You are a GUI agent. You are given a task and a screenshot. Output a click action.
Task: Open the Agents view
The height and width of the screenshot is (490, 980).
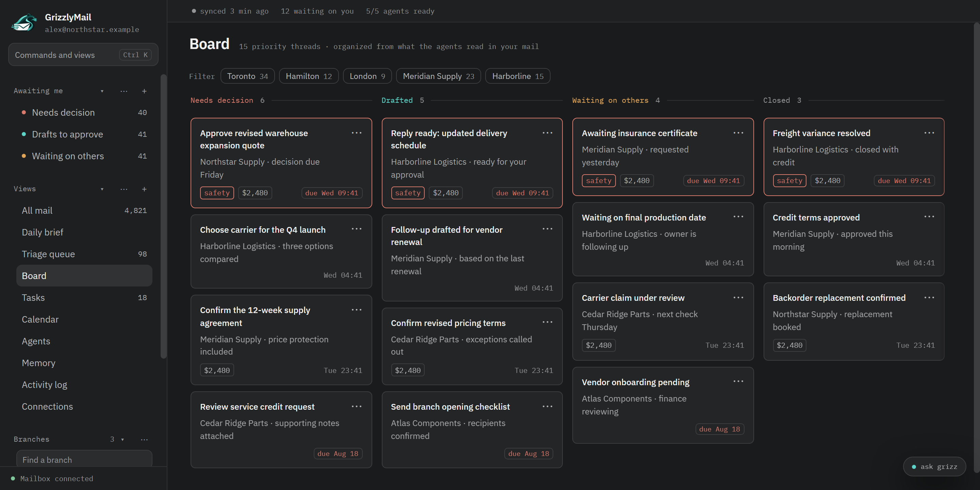pyautogui.click(x=84, y=341)
